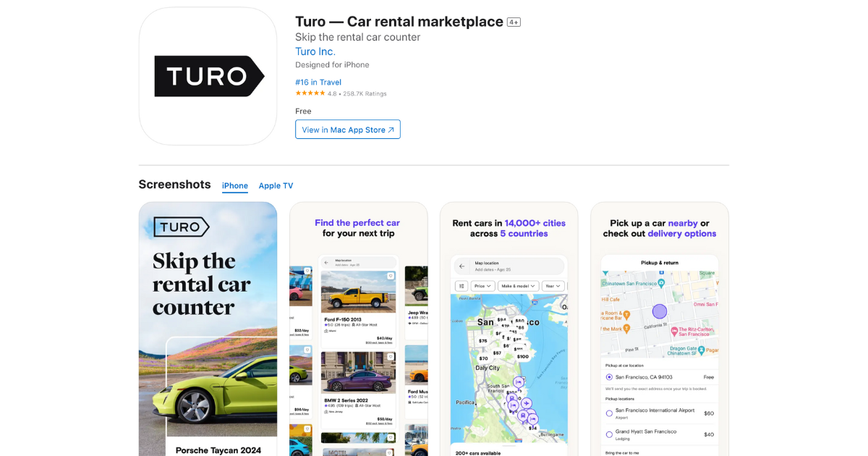Click the purple pickup circle on the map
The height and width of the screenshot is (456, 868).
[x=660, y=311]
